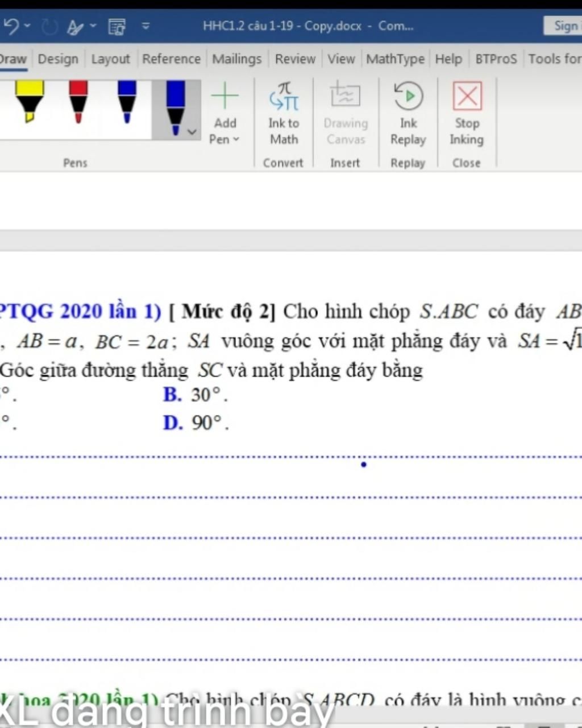
Task: Open the View tab
Action: pos(341,59)
